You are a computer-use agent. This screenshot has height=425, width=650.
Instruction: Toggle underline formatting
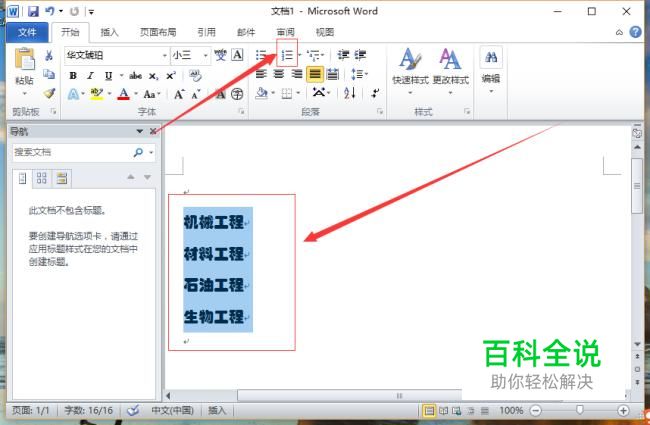click(x=108, y=75)
